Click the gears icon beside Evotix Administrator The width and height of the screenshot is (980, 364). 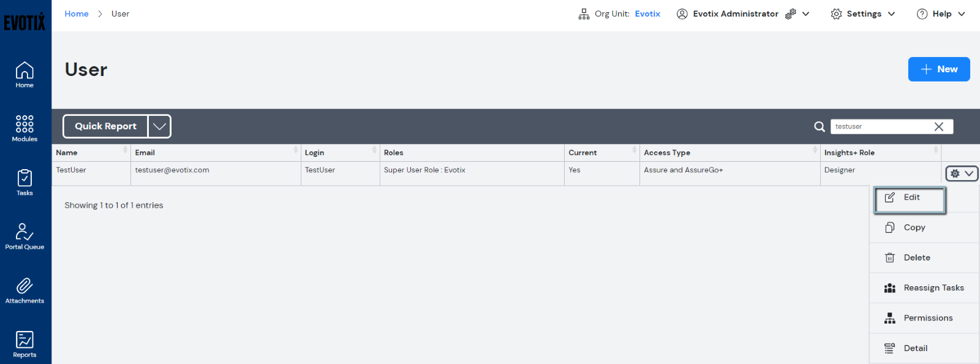[x=791, y=14]
